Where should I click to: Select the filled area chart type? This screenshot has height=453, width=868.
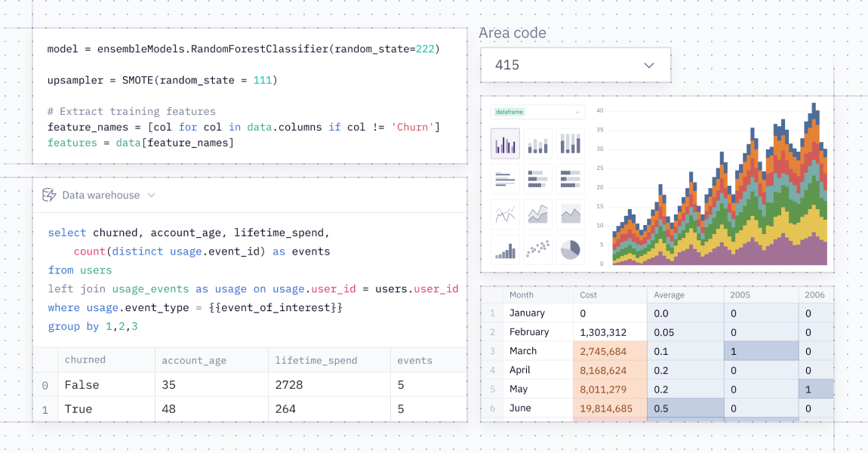click(x=570, y=214)
